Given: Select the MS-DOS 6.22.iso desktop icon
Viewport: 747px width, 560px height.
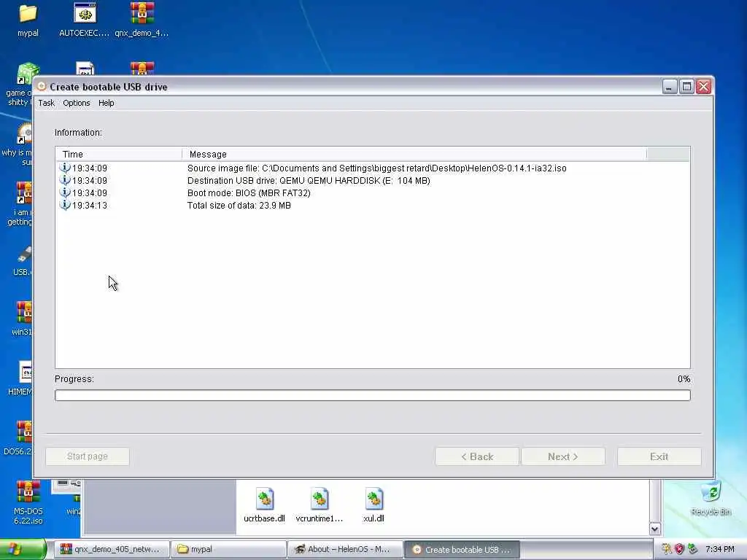Looking at the screenshot, I should click(x=28, y=503).
